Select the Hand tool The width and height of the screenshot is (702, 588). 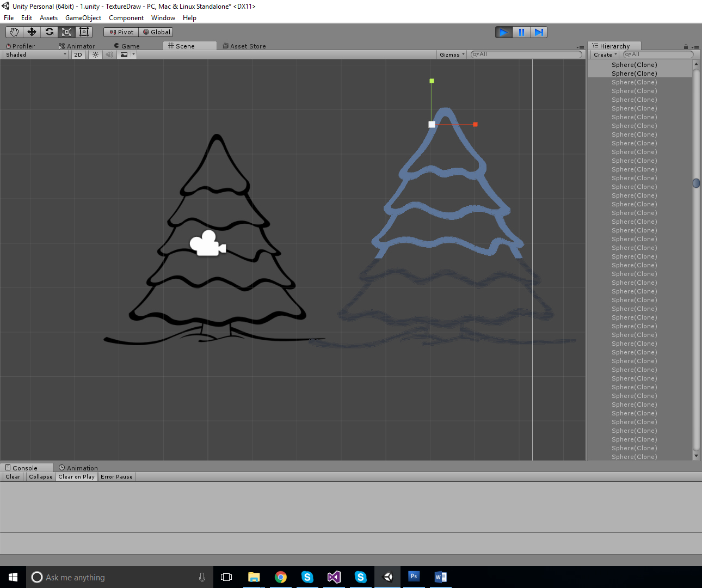pyautogui.click(x=14, y=32)
